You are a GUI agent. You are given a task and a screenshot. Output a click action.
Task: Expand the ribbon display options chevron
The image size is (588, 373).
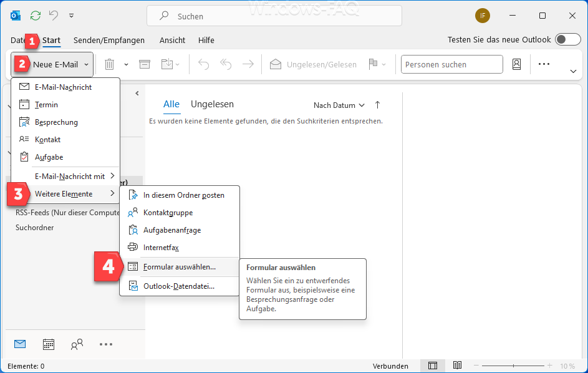[x=573, y=71]
